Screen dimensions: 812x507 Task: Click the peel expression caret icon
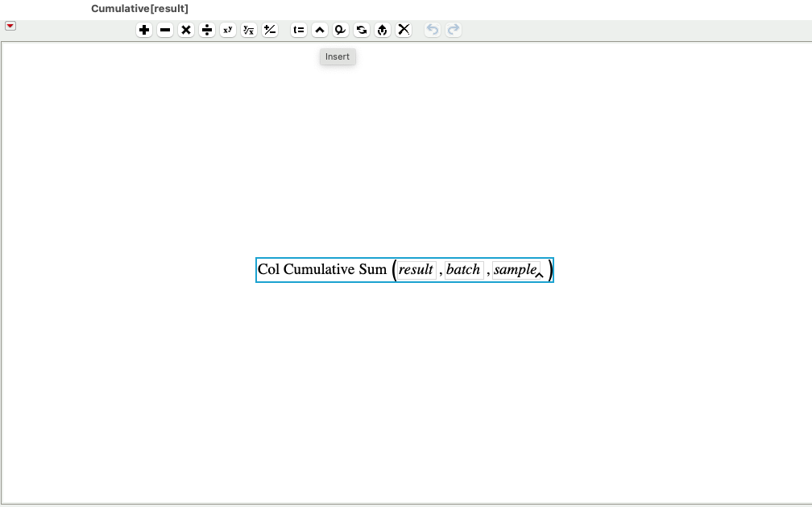[319, 30]
